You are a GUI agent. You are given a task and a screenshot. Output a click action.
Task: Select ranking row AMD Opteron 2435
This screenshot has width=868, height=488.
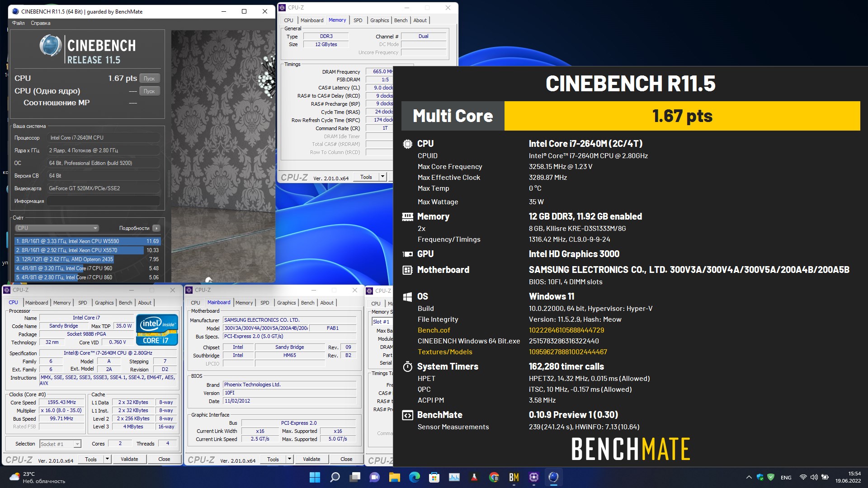pos(87,259)
